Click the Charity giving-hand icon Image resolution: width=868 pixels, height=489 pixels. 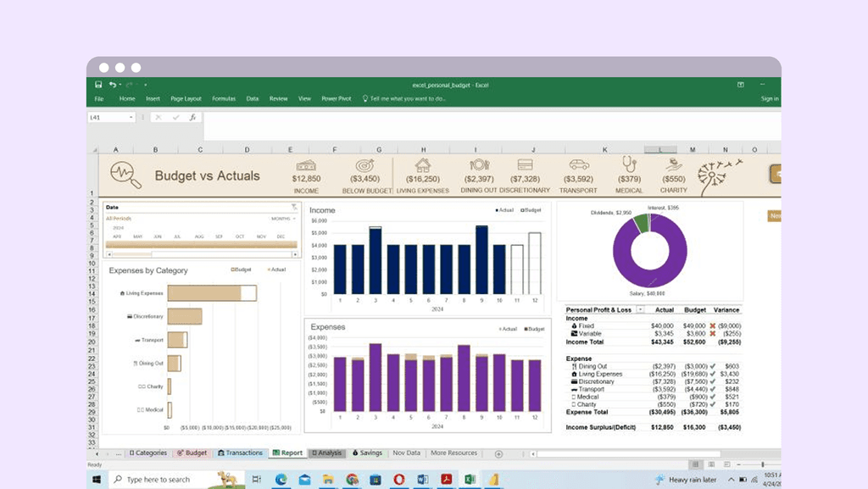[x=672, y=163]
